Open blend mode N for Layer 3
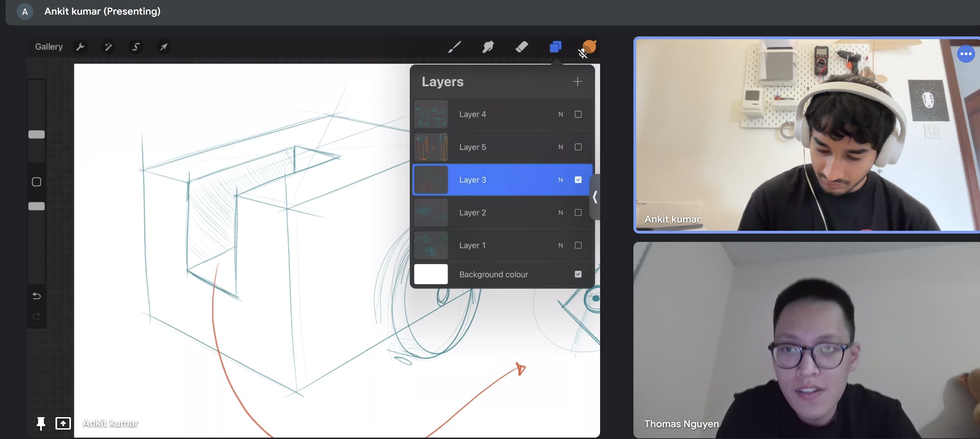980x439 pixels. (x=560, y=179)
